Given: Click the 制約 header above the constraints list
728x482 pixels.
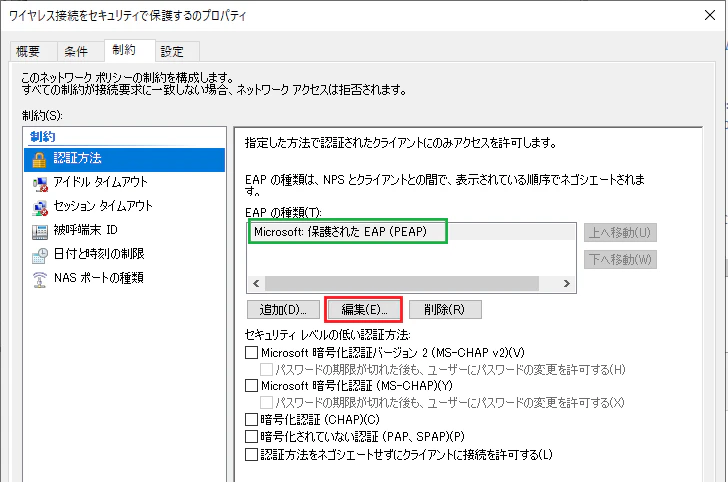Looking at the screenshot, I should (x=43, y=137).
